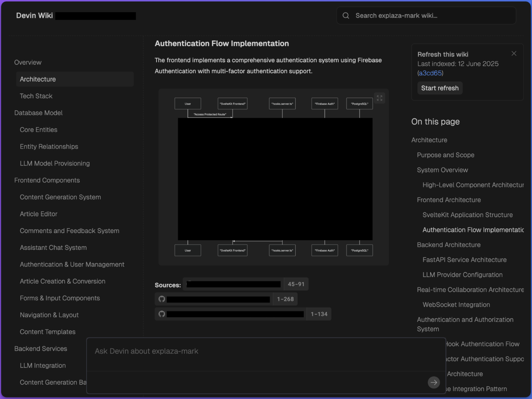
Task: Go to the Tech Stack page
Action: coord(36,96)
